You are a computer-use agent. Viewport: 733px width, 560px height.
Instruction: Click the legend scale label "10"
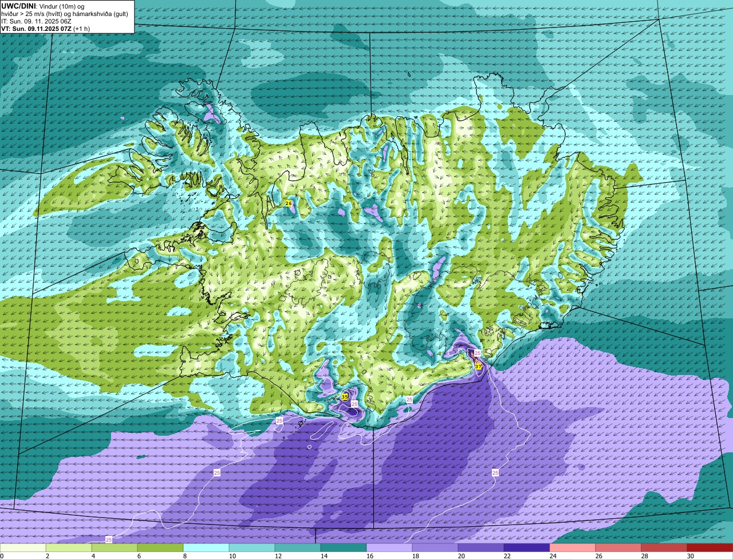pyautogui.click(x=232, y=556)
